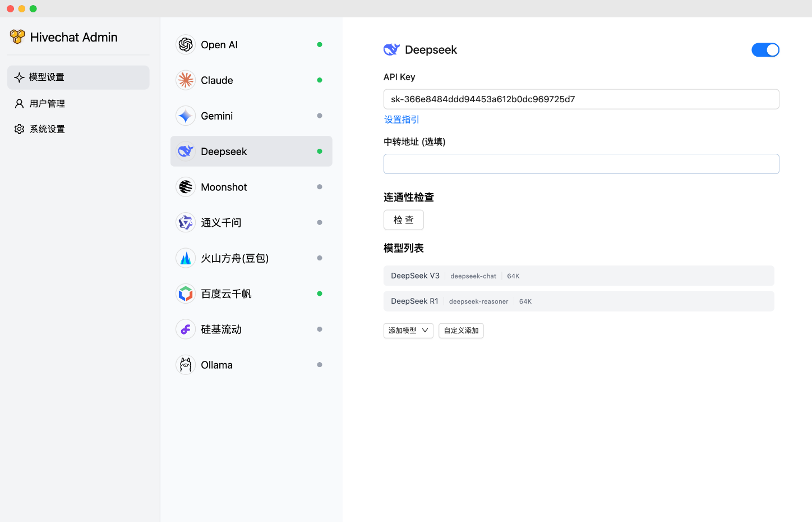Select the 火山方舟(豆包) provider icon
This screenshot has height=522, width=812.
tap(186, 258)
